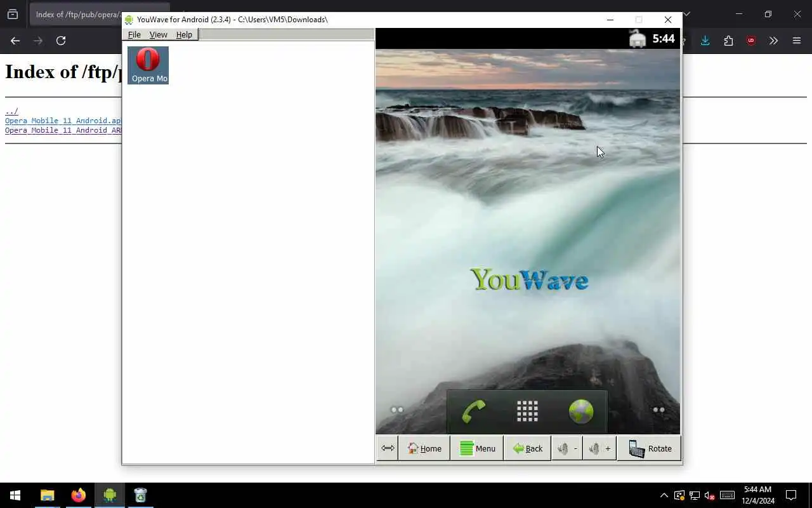
Task: Tap the Android clock showing 5:44
Action: tap(664, 39)
